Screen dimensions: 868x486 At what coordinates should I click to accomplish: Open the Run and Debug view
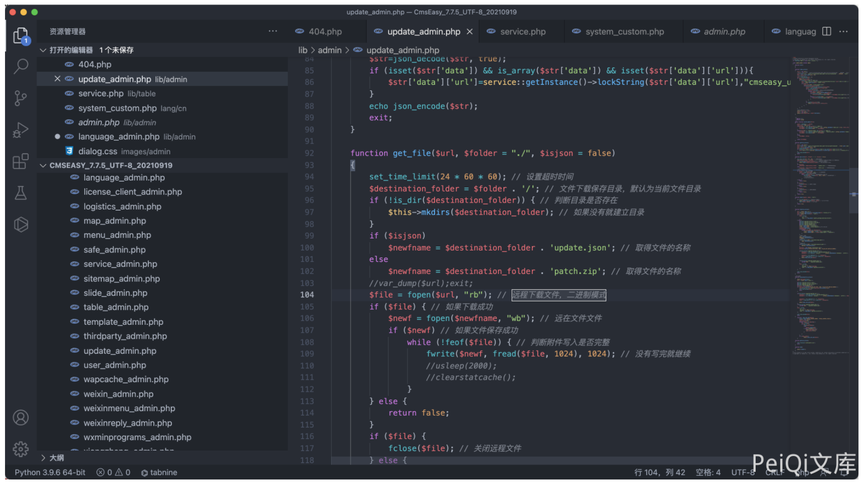tap(20, 130)
